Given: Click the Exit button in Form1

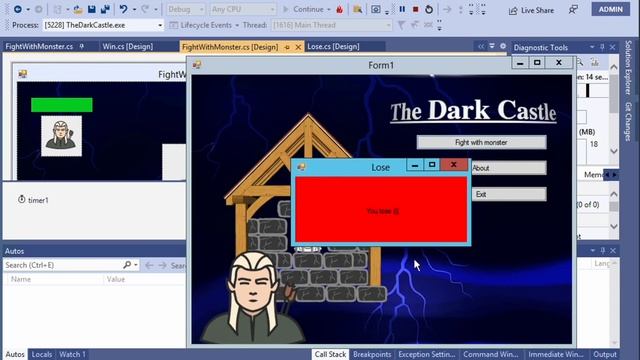Looking at the screenshot, I should [x=509, y=194].
